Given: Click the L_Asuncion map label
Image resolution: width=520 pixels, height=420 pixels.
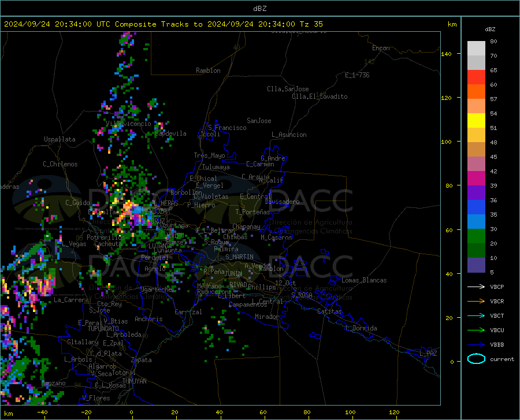Looking at the screenshot, I should pyautogui.click(x=289, y=135).
